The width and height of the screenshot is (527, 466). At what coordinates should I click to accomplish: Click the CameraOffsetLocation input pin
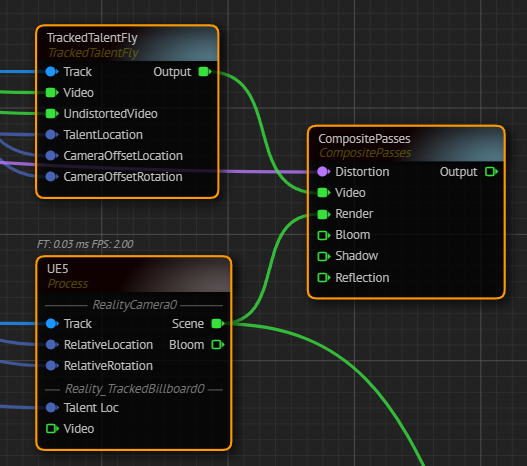[51, 156]
